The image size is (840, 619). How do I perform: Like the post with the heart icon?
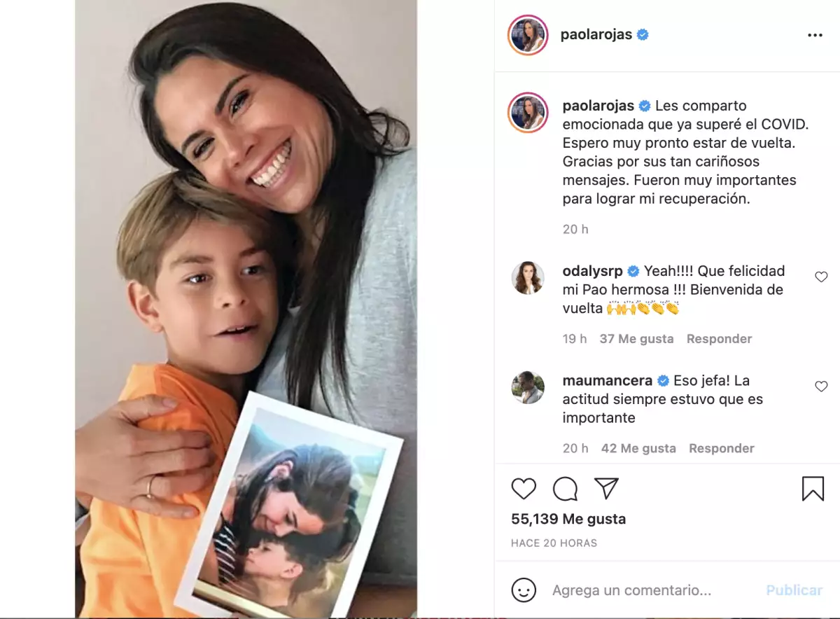pos(524,489)
